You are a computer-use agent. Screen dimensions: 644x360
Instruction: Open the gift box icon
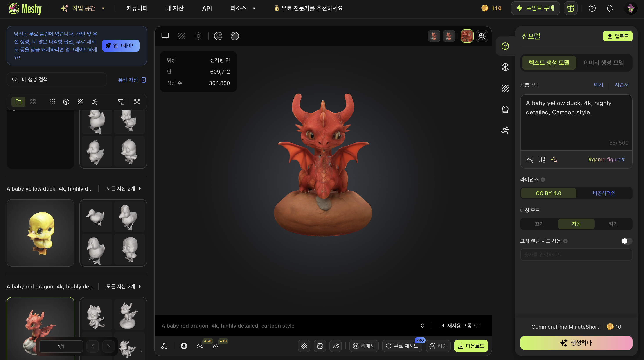[570, 8]
